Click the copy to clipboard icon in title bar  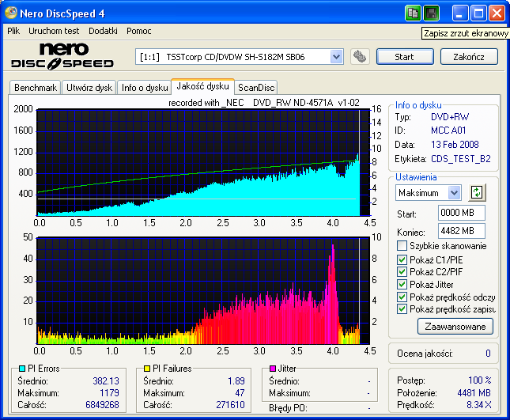tap(413, 13)
